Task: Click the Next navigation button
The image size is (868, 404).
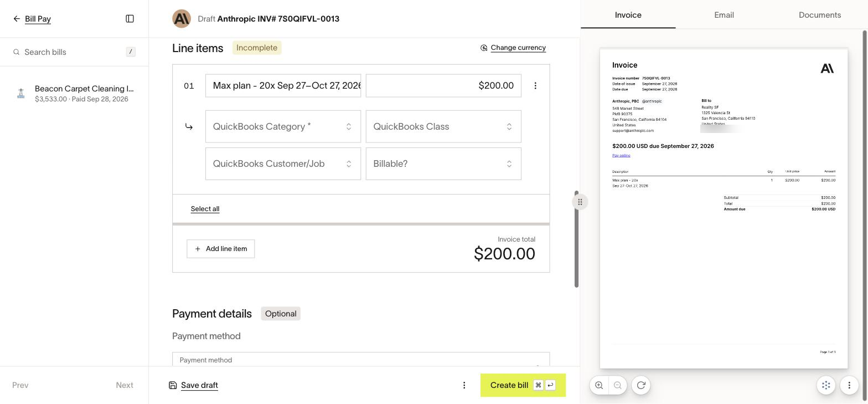Action: (x=125, y=385)
